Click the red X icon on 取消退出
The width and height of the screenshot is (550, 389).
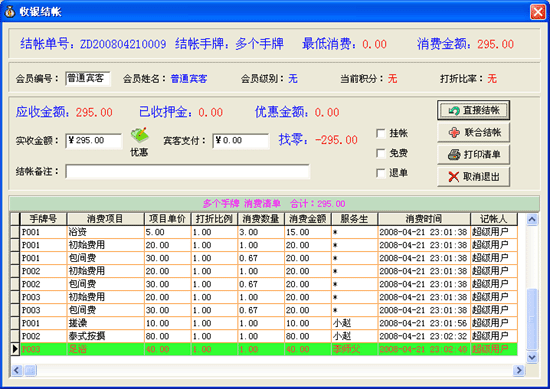click(454, 176)
